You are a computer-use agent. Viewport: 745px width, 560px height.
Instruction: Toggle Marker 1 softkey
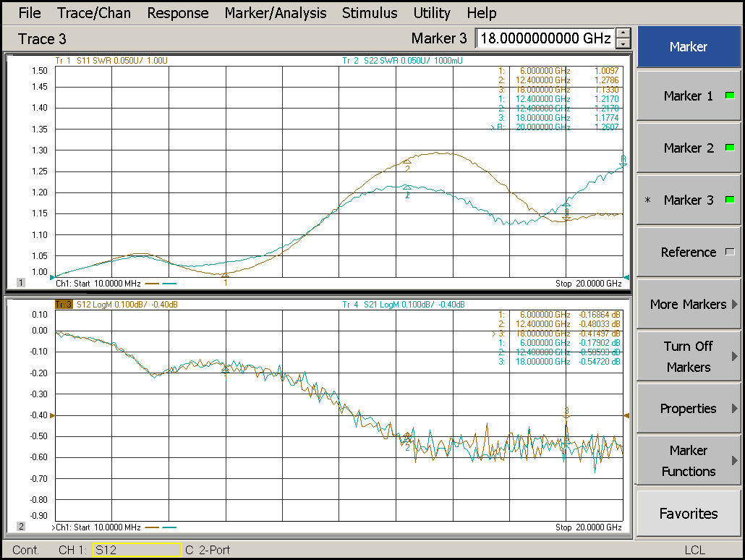tap(689, 96)
